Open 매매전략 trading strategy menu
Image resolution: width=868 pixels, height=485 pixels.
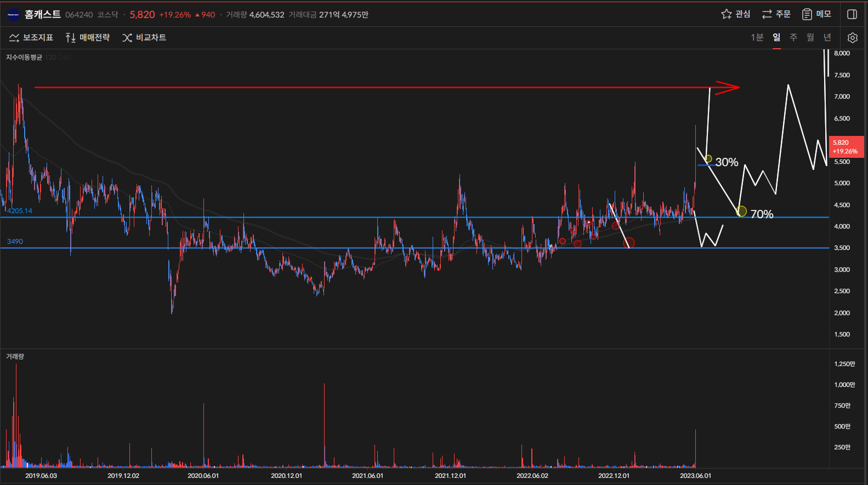[x=88, y=38]
